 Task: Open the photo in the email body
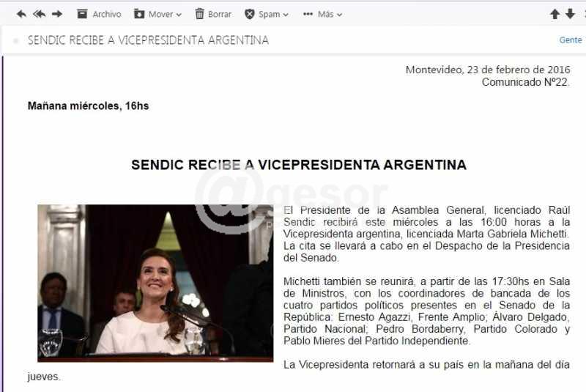pos(155,283)
